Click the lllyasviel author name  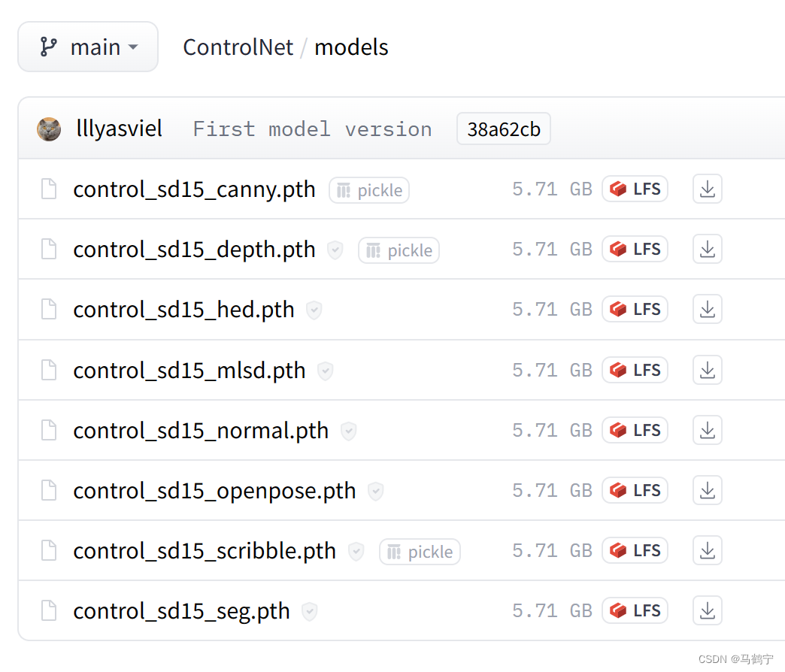[x=119, y=129]
